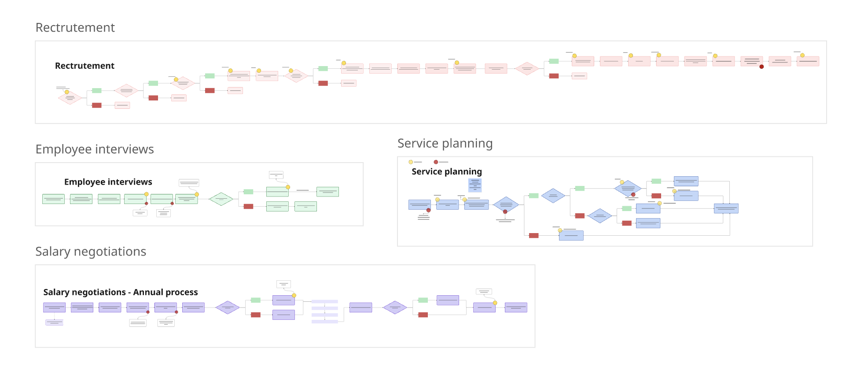Screen dimensions: 868x371
Task: Click the gray Service planning section heading
Action: coord(445,144)
